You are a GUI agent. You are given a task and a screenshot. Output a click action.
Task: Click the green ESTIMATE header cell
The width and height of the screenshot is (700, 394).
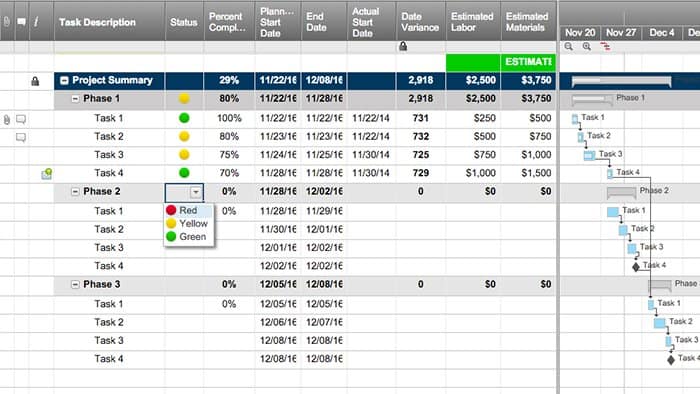click(528, 62)
